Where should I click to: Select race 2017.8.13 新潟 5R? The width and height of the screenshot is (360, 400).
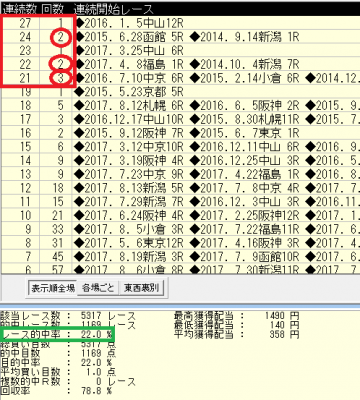coord(130,188)
